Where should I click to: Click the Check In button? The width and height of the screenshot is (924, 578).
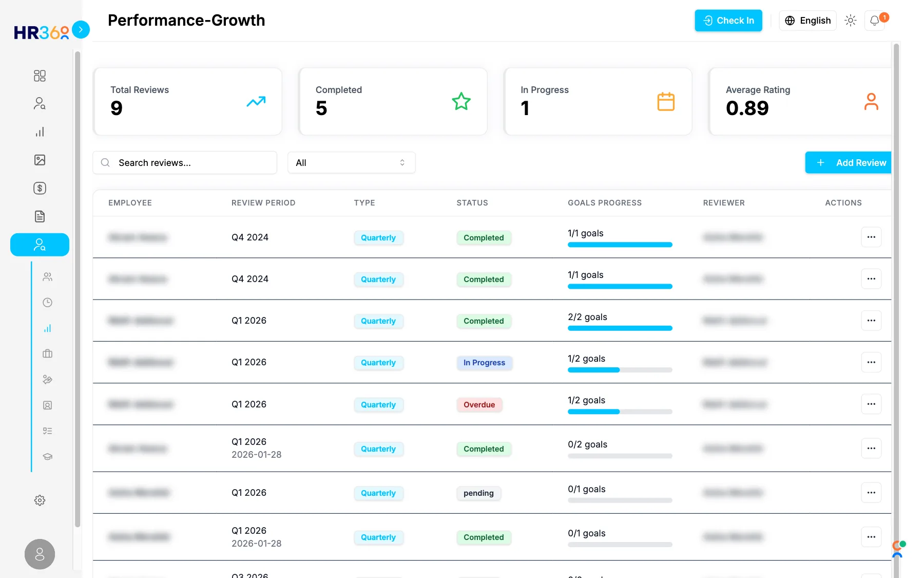(728, 21)
